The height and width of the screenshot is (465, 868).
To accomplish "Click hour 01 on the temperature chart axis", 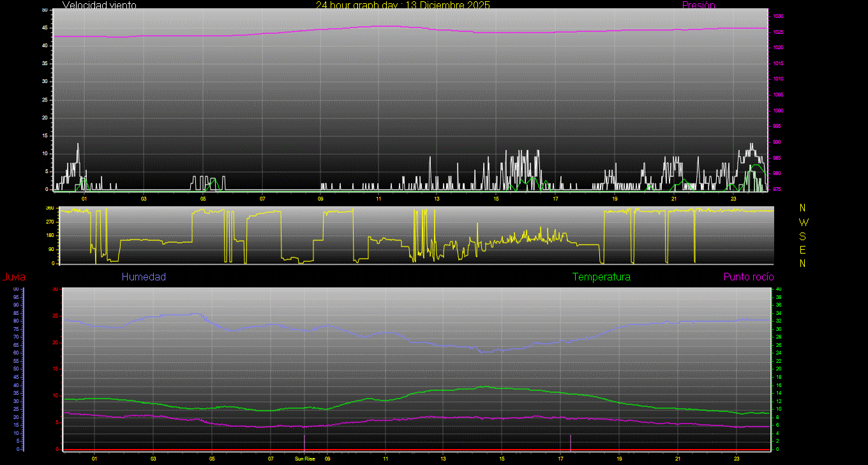I will (94, 459).
